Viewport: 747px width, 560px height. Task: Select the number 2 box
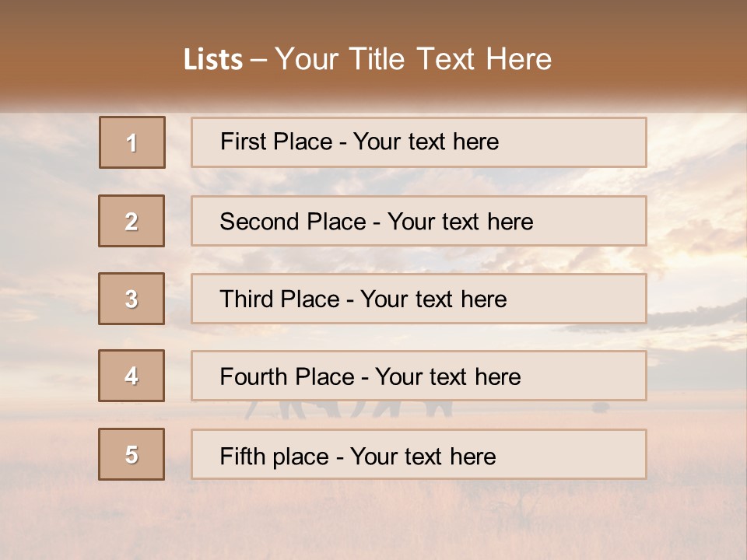coord(132,221)
